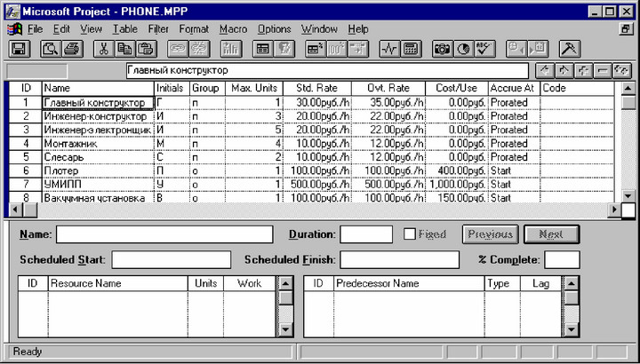Click the Calculate (calculator) toolbar icon
This screenshot has width=640, height=364.
(411, 49)
